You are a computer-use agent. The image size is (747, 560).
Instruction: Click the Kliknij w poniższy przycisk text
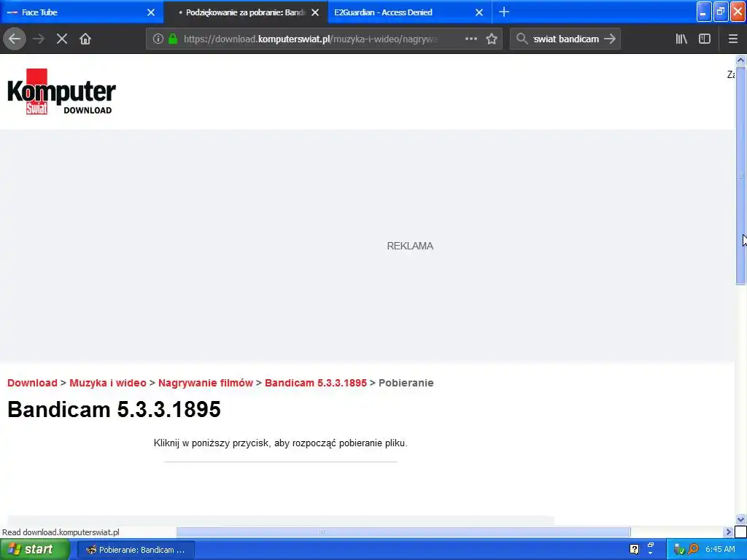pos(280,443)
